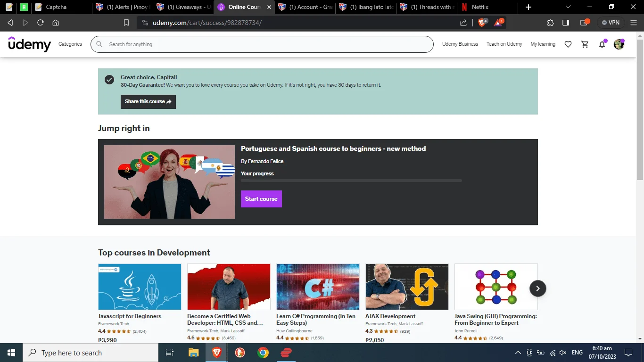Switch to the Netflix tab
Screen dimensions: 644x362
487,7
